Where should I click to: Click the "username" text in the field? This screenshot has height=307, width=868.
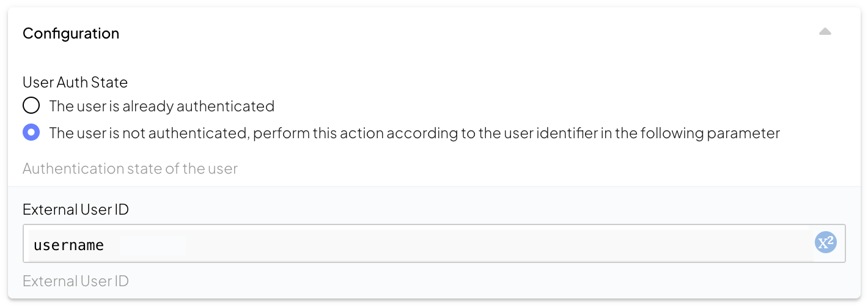click(68, 246)
